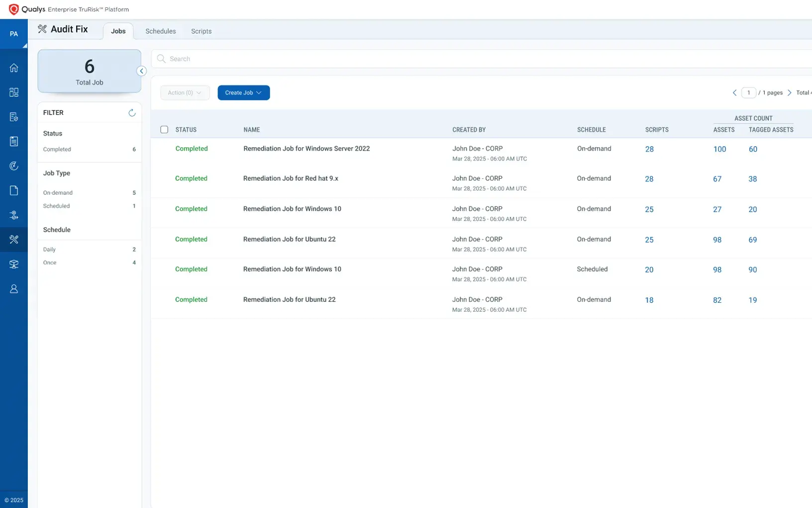This screenshot has width=812, height=508.
Task: Filter by Scheduled job type
Action: (x=57, y=206)
